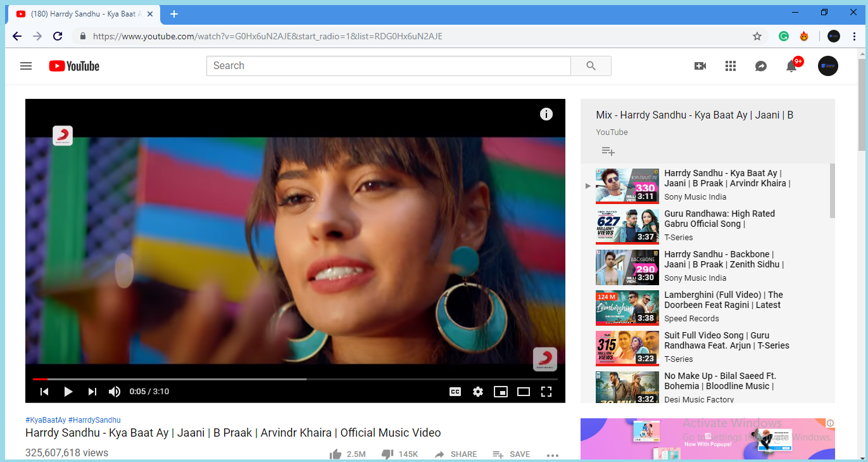Click SHARE below the video
The width and height of the screenshot is (868, 462).
[x=463, y=454]
